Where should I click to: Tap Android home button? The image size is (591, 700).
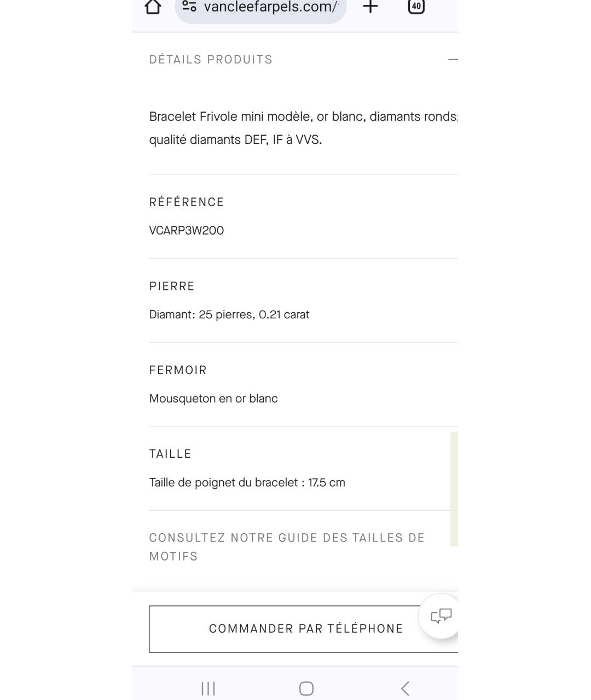pos(306,688)
